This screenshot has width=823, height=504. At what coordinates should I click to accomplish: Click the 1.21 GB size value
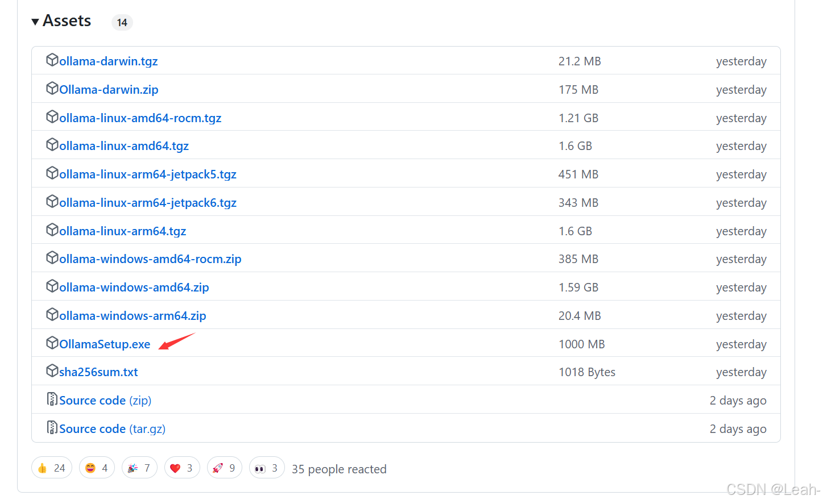click(578, 118)
